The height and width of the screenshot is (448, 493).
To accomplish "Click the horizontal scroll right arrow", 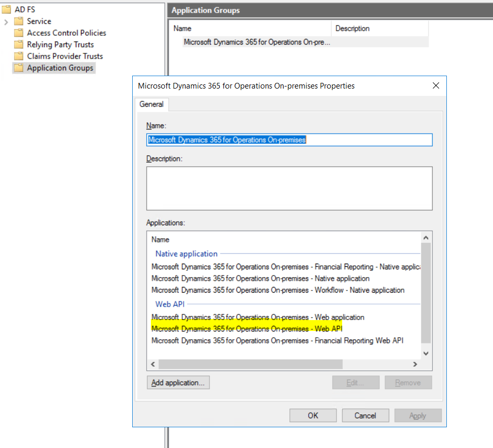I will pos(415,364).
